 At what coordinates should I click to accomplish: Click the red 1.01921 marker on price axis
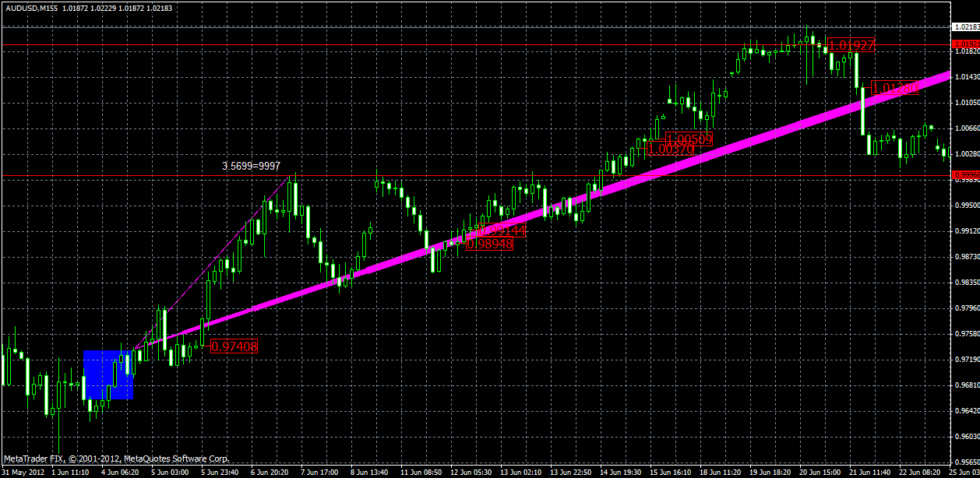[966, 44]
